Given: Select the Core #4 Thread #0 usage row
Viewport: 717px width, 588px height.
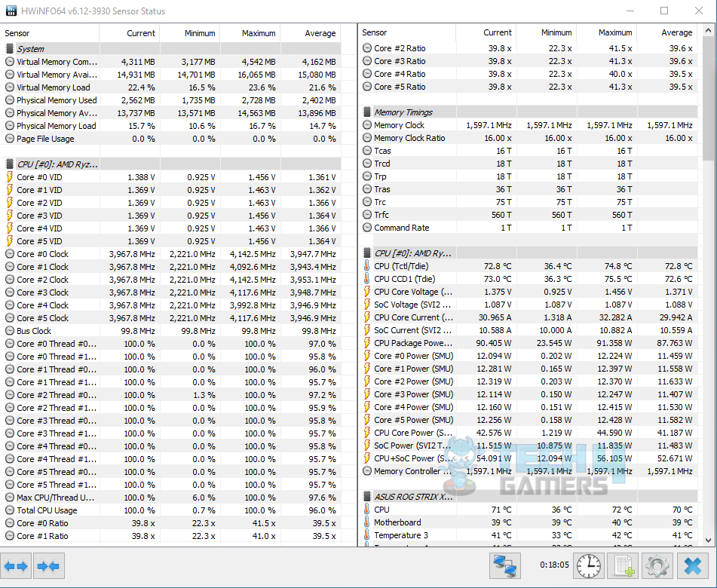Looking at the screenshot, I should pos(170,446).
